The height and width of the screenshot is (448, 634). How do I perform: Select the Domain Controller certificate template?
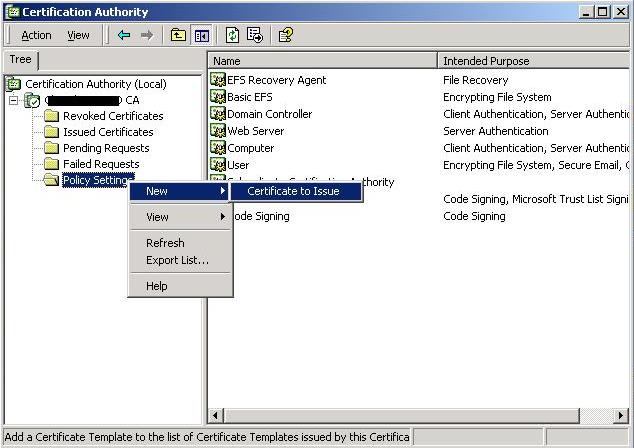[269, 114]
